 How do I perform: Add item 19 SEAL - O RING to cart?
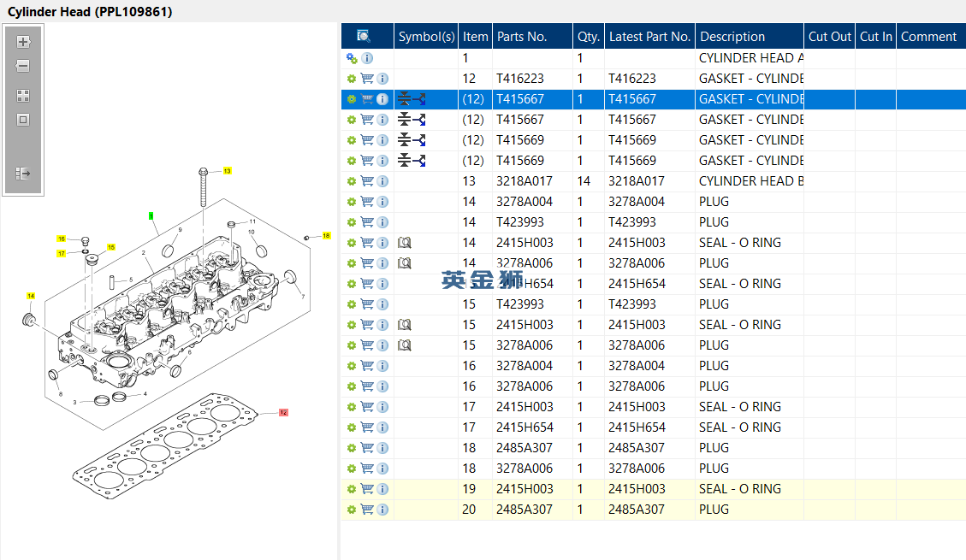(367, 489)
